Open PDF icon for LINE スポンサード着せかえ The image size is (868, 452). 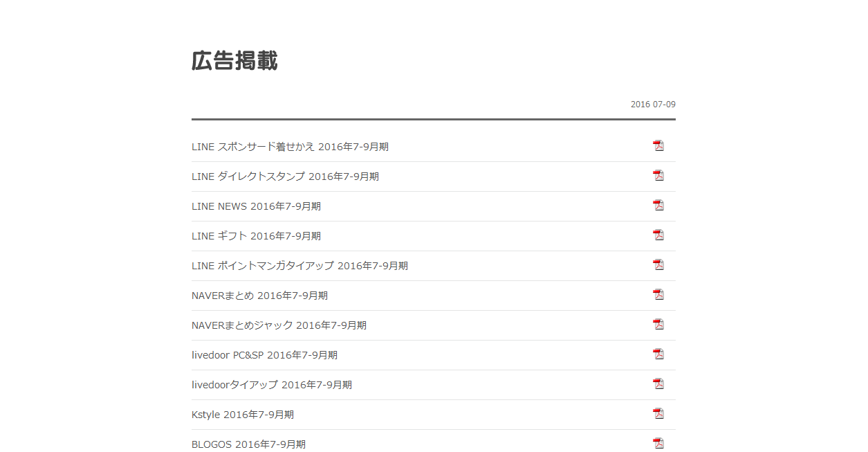[658, 145]
